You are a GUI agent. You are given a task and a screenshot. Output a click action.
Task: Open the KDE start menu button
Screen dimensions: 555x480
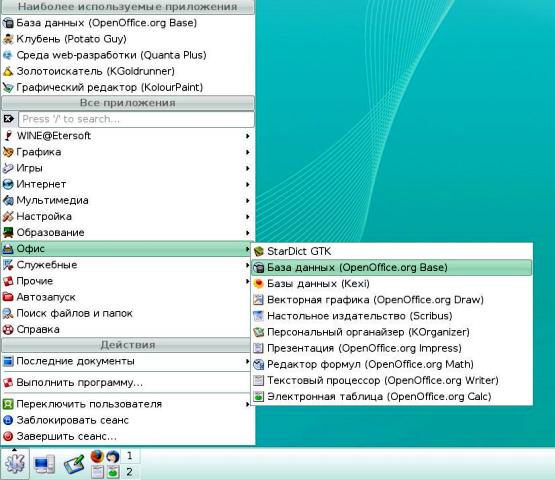click(15, 463)
